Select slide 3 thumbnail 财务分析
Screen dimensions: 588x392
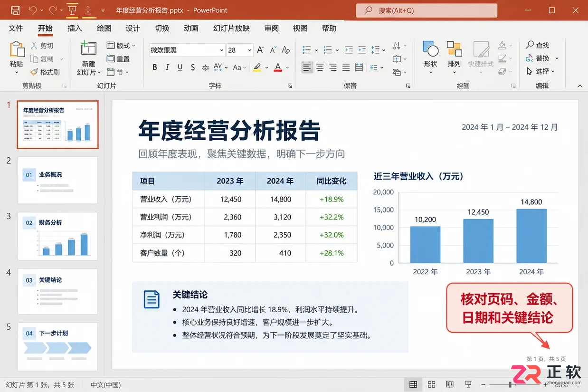57,236
